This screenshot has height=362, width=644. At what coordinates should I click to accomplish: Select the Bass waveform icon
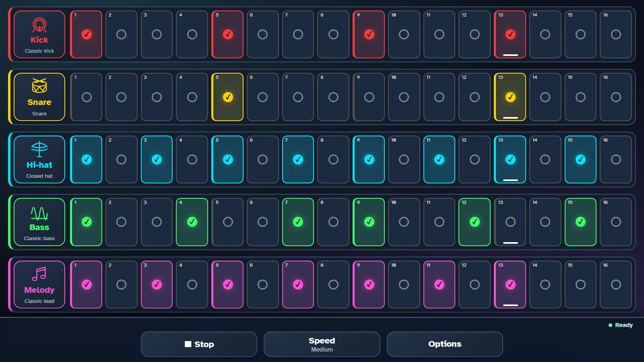click(39, 213)
